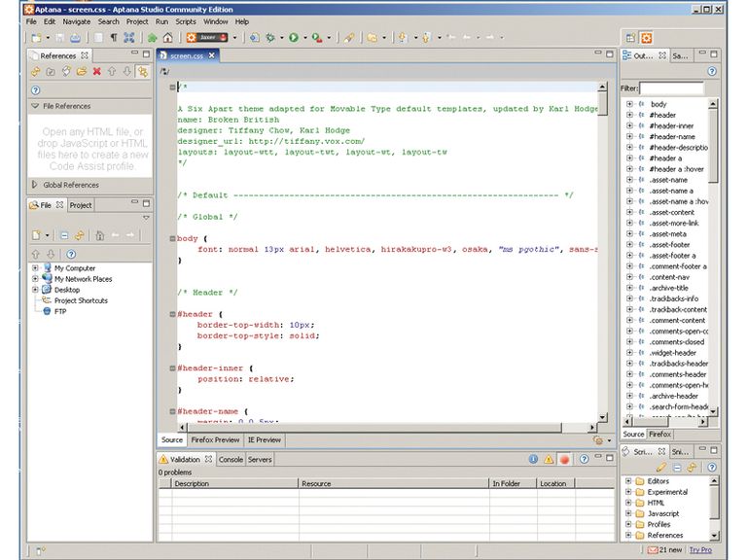
Task: Open the Run icon dropdown arrow
Action: coord(305,38)
